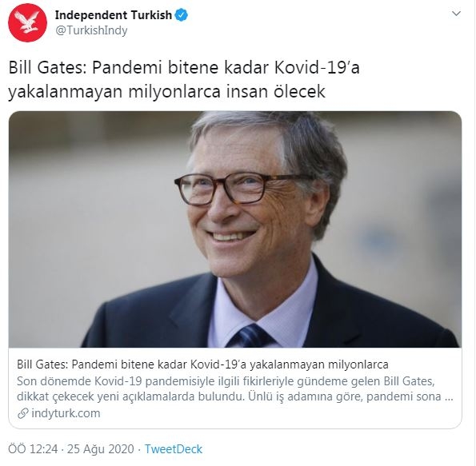Click the blue verified badge checkmark
This screenshot has height=466, width=476.
point(182,15)
